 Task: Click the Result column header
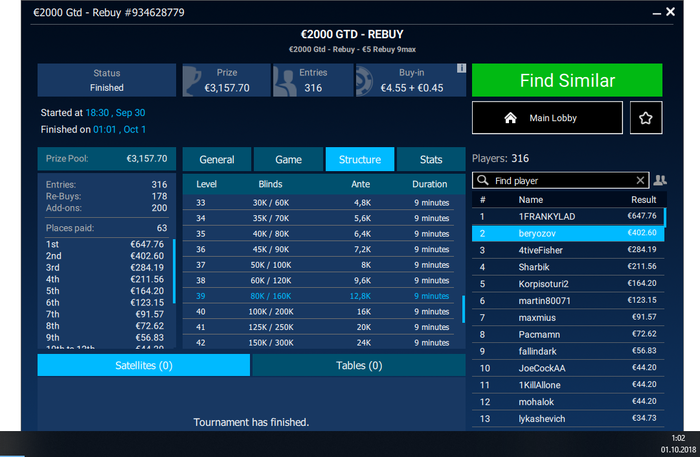pyautogui.click(x=643, y=199)
